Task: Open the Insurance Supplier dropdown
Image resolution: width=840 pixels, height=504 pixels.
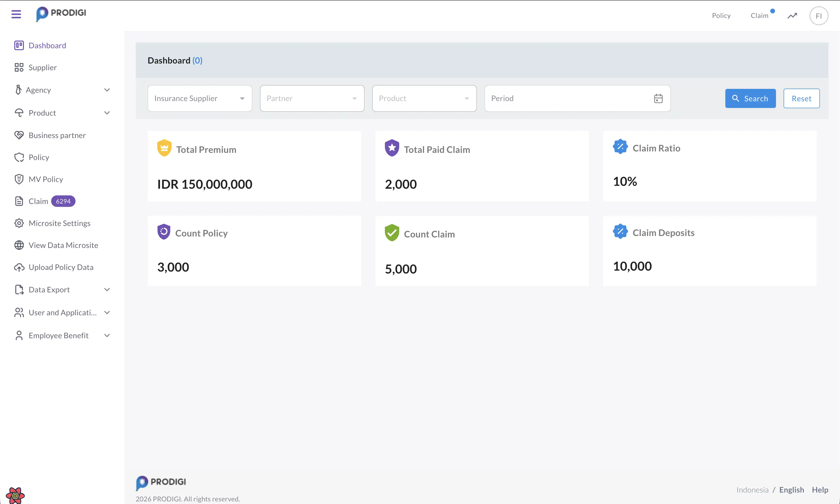Action: coord(200,98)
